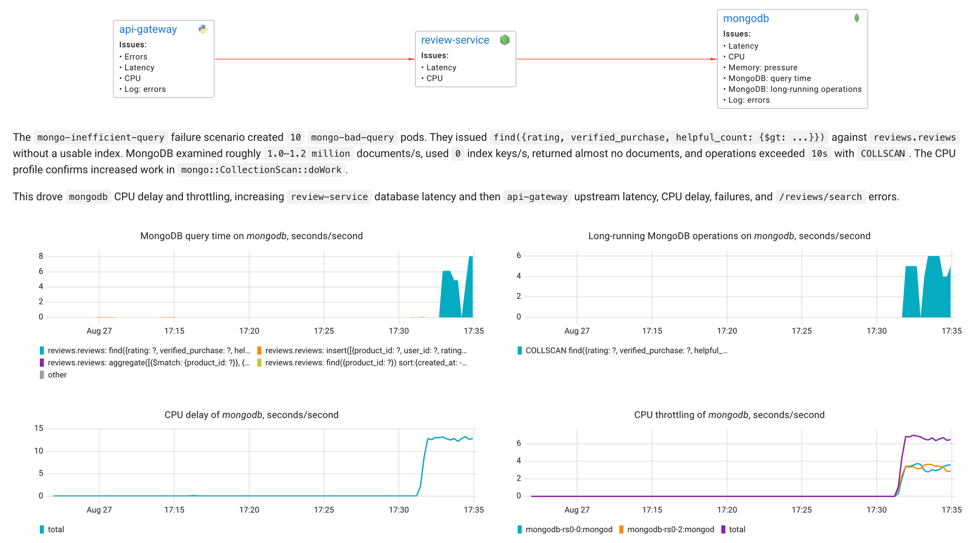Select 'mongodb-rs0-0:mongod' legend label
Viewport: 980px width, 543px height.
coord(569,530)
